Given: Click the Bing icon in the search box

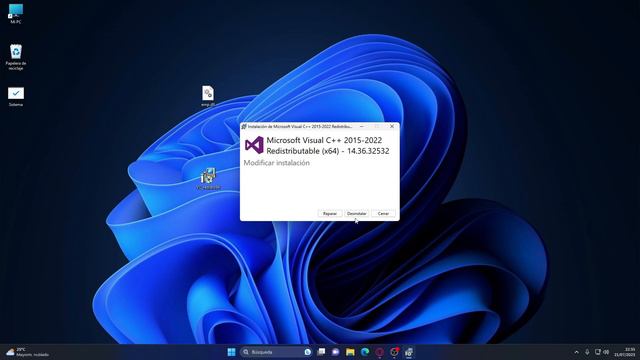Looking at the screenshot, I should tap(307, 352).
